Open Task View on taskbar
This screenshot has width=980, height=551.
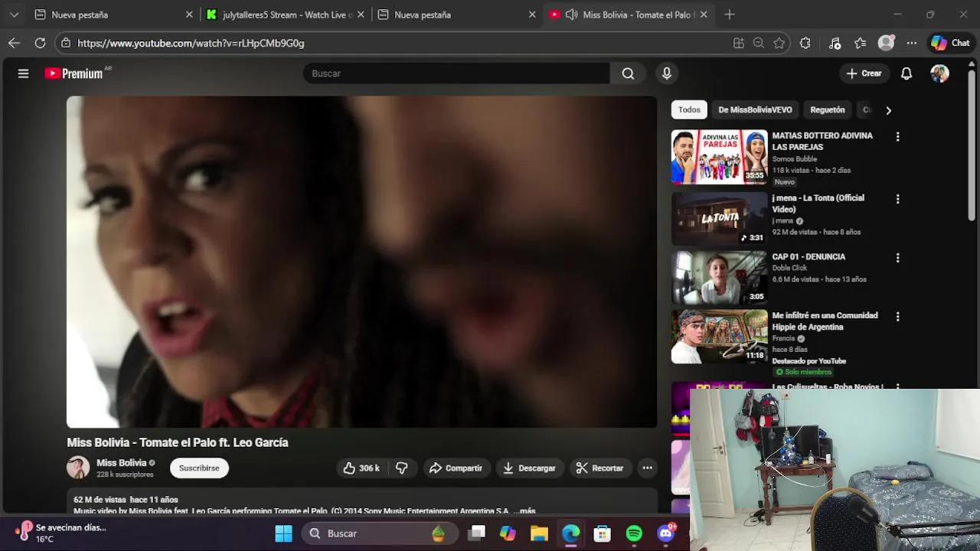[477, 533]
